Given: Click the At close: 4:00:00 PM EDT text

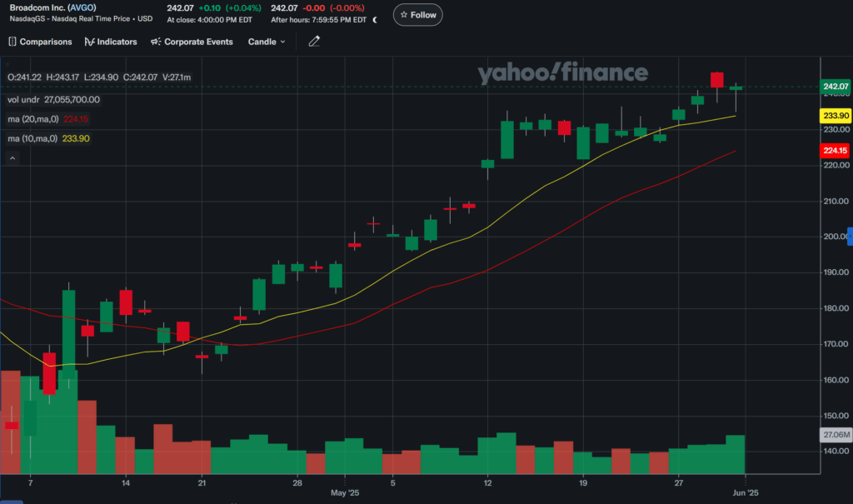Looking at the screenshot, I should [209, 20].
